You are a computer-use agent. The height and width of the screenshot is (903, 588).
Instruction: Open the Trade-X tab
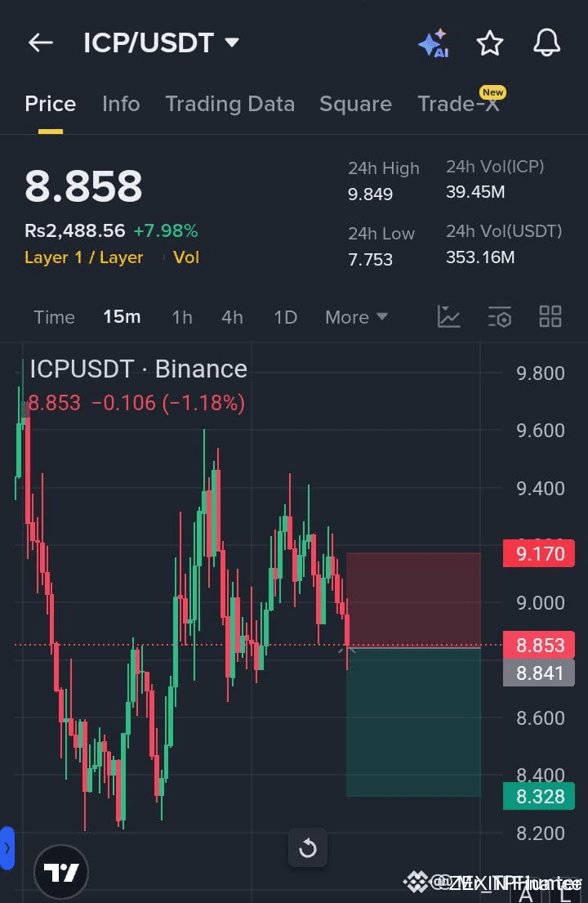point(458,105)
